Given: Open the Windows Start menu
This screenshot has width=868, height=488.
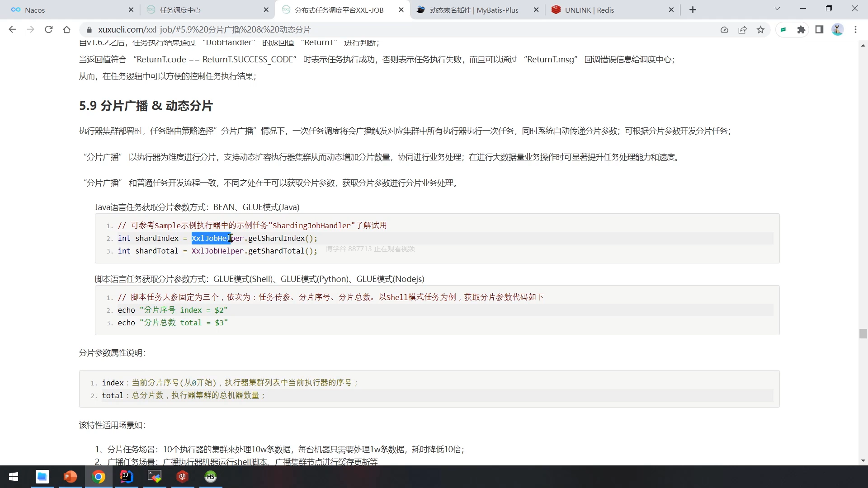Looking at the screenshot, I should click(14, 477).
